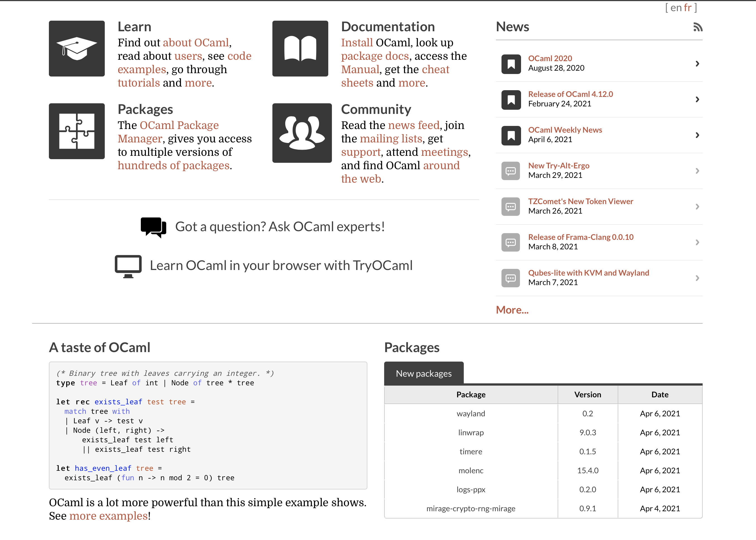Click the 'exists_leaf' function name in code
Viewport: 756px width, 540px height.
click(x=118, y=402)
